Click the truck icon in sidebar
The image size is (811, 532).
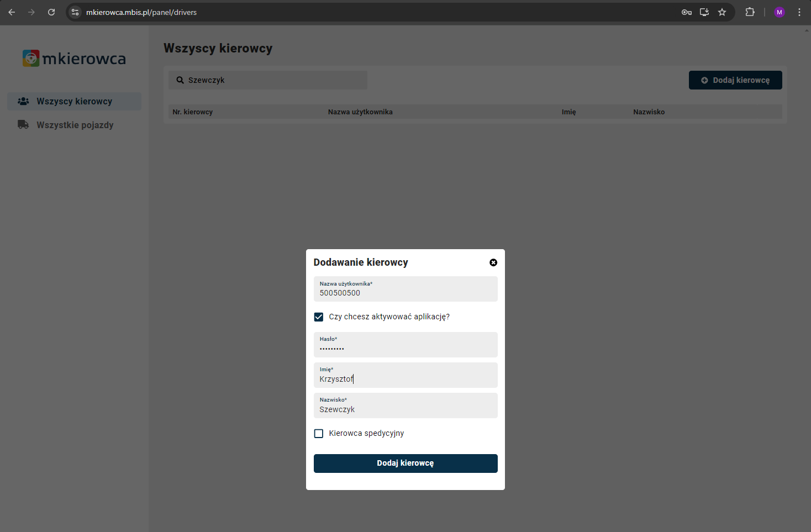[23, 125]
